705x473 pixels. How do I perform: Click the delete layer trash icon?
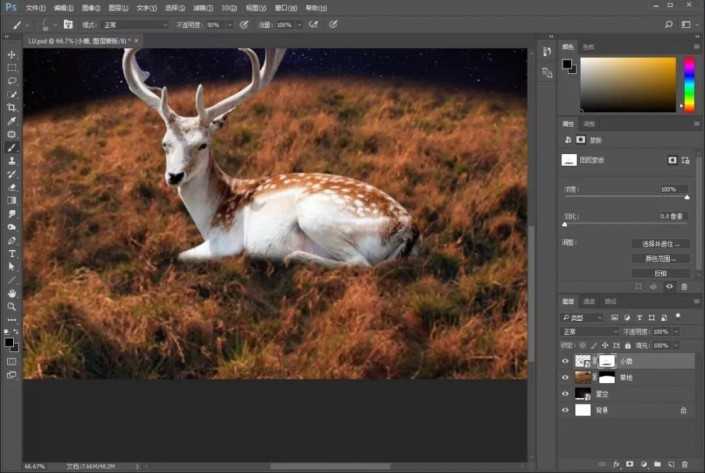coord(684,464)
